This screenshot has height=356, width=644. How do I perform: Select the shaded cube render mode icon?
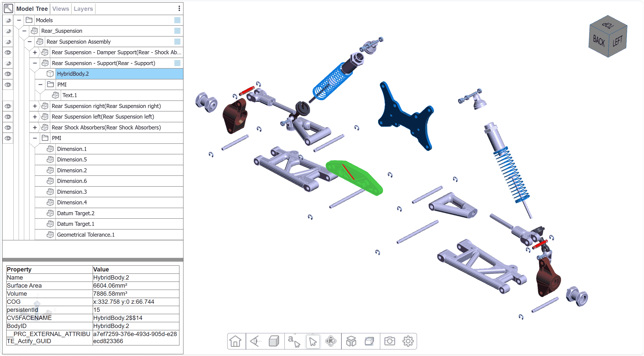(274, 341)
